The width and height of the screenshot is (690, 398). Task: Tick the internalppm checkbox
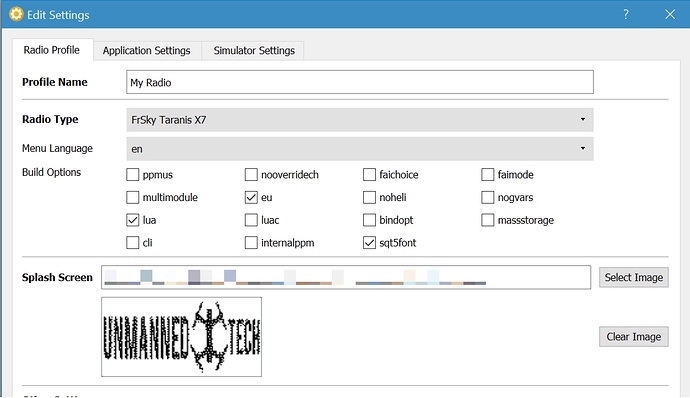pos(251,243)
